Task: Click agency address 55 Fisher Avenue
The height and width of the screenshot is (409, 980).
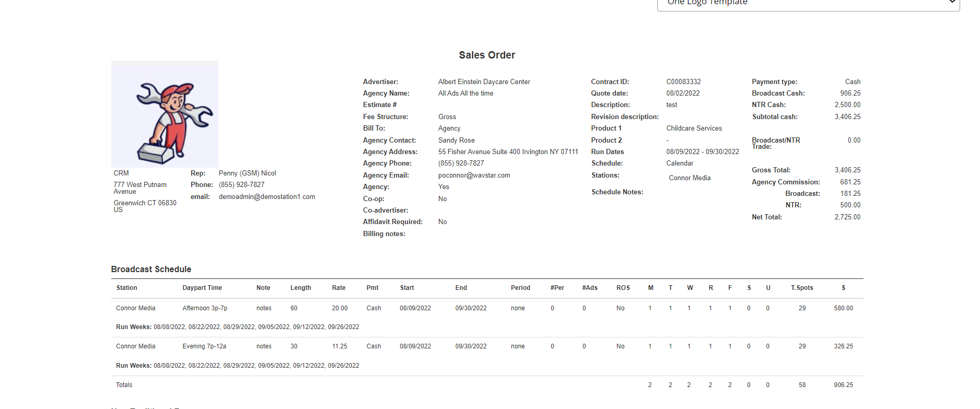Action: 508,152
